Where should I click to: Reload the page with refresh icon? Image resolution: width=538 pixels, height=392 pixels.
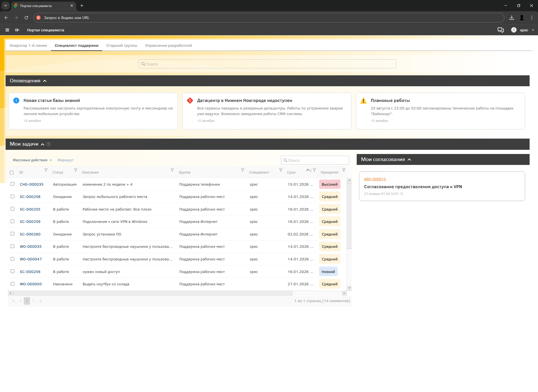26,18
